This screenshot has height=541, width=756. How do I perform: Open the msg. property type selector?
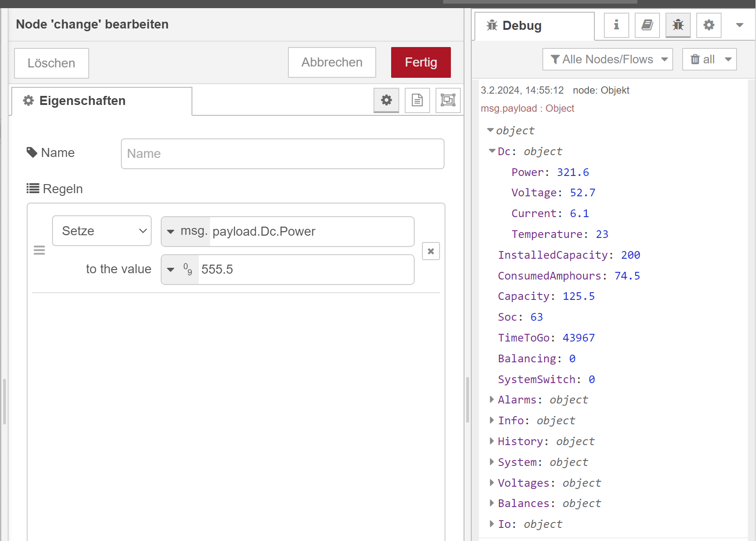coord(186,231)
